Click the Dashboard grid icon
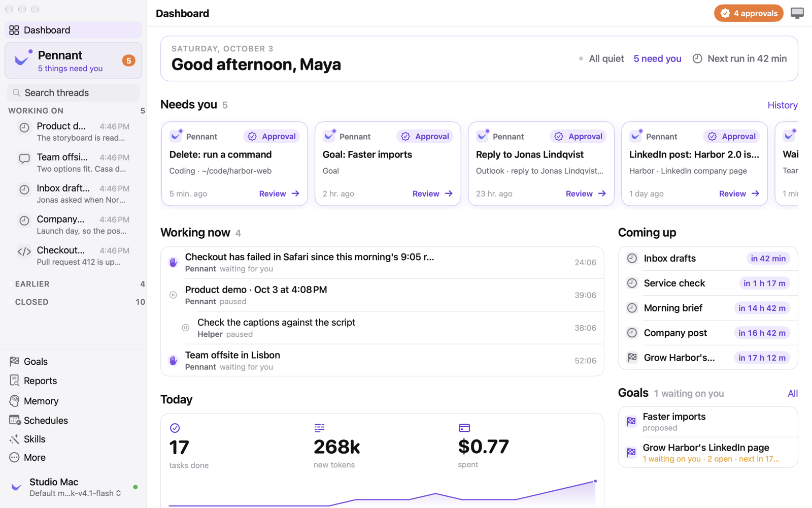812x508 pixels. 14,30
